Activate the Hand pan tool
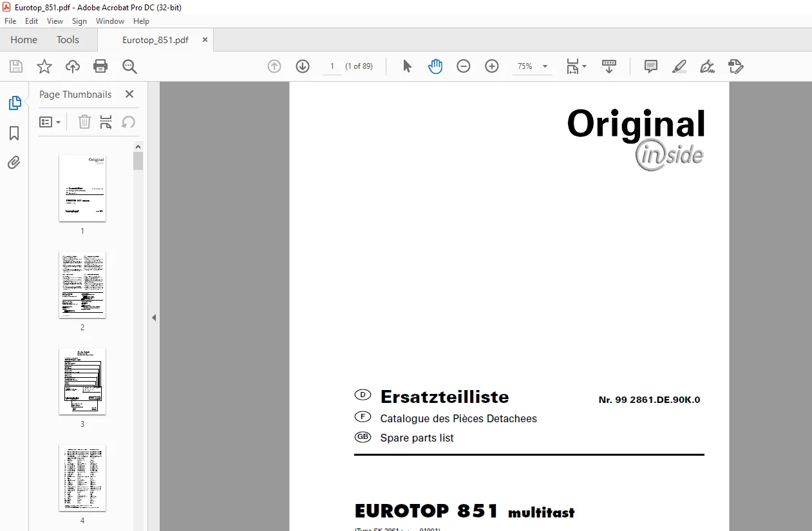The image size is (812, 531). point(435,66)
